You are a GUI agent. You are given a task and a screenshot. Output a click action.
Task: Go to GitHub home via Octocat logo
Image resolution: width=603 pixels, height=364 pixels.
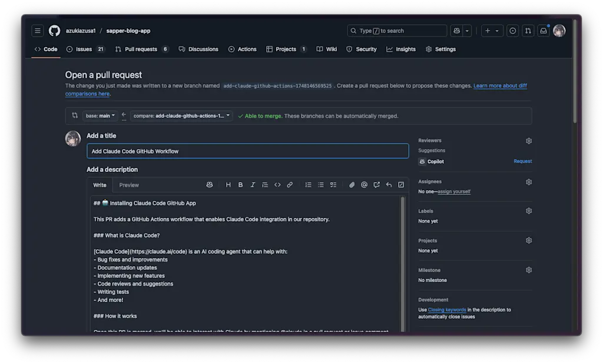pyautogui.click(x=54, y=31)
